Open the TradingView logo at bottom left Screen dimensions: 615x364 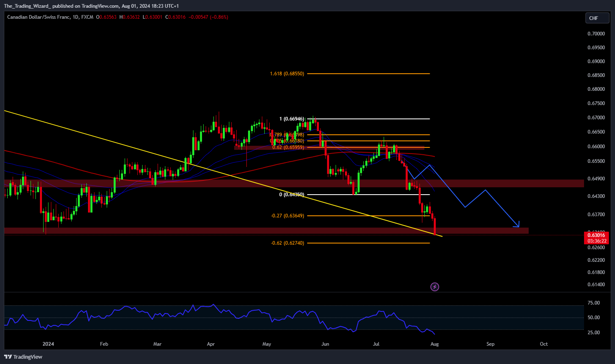[x=23, y=357]
